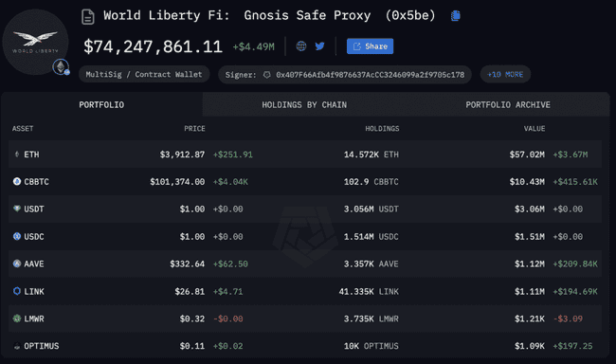Click the +$209.84K AAVE value change
The width and height of the screenshot is (616, 364).
tap(575, 264)
